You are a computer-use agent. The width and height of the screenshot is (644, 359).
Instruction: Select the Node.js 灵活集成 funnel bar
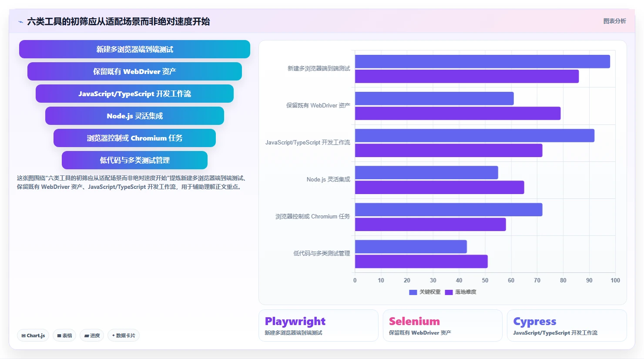pyautogui.click(x=134, y=116)
